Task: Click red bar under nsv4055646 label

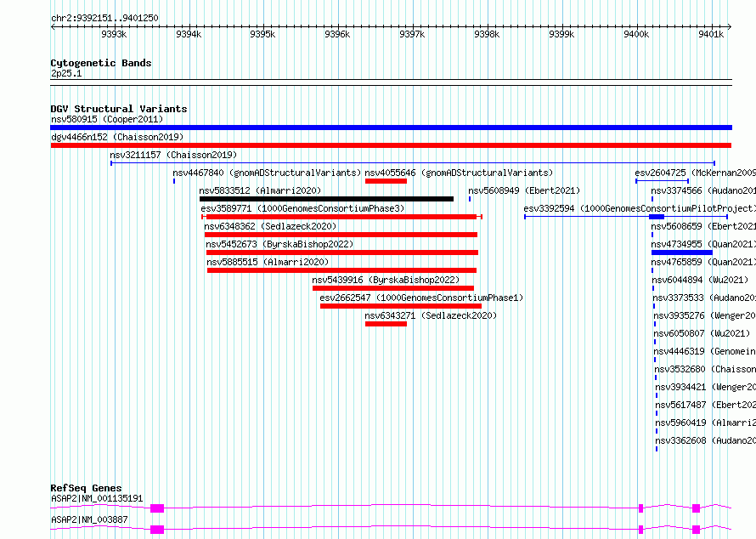Action: 386,181
